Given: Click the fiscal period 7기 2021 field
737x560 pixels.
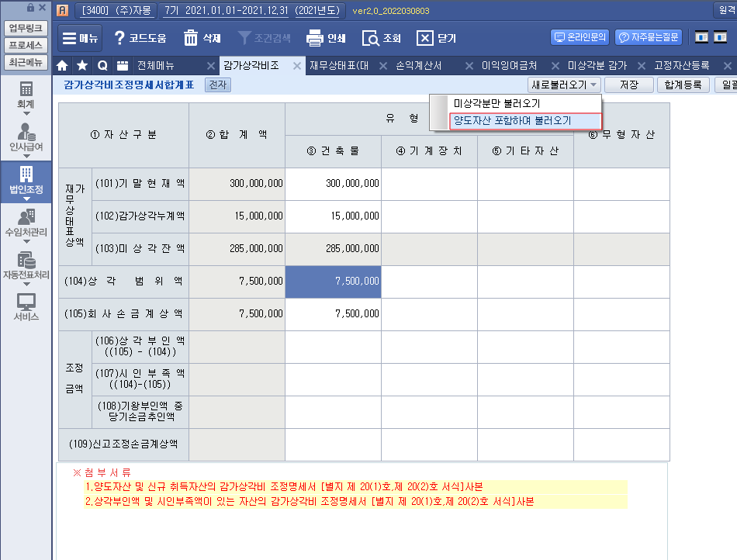Looking at the screenshot, I should 251,10.
